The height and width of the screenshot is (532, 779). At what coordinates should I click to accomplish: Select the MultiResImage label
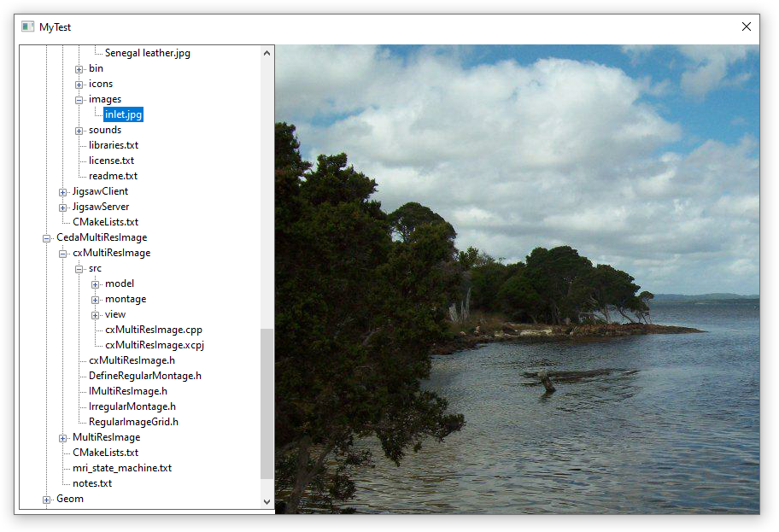[x=106, y=437]
